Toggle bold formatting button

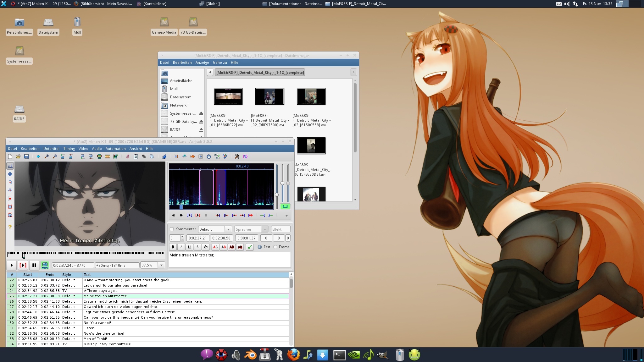173,247
